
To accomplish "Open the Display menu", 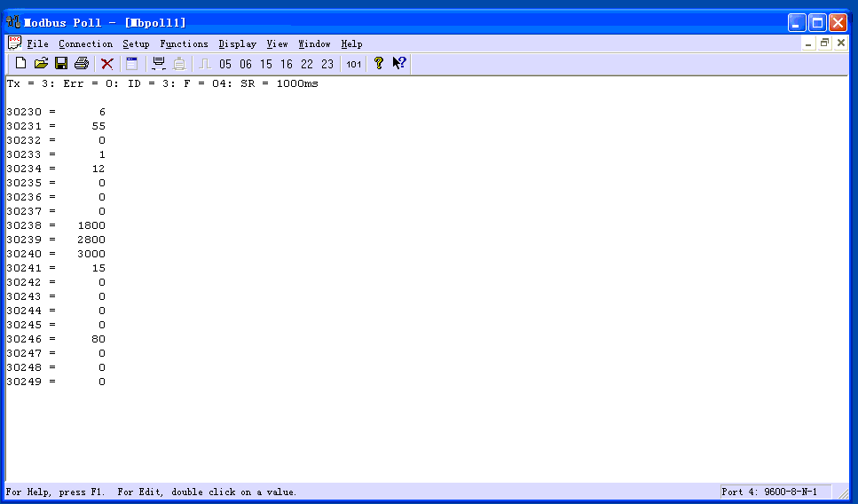I will pyautogui.click(x=237, y=43).
